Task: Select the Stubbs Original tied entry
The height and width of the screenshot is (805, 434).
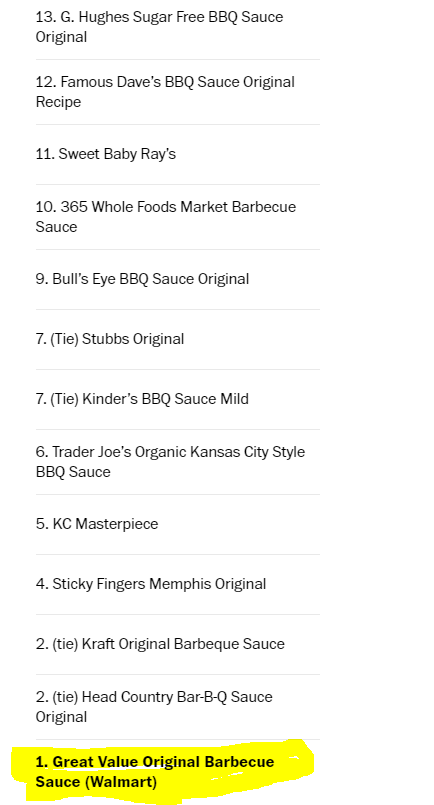Action: [x=110, y=339]
